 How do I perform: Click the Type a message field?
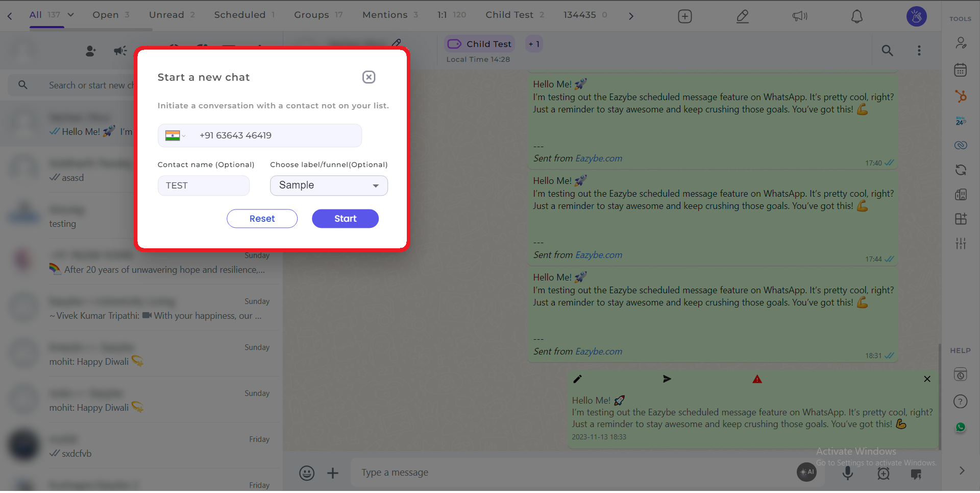click(x=572, y=473)
